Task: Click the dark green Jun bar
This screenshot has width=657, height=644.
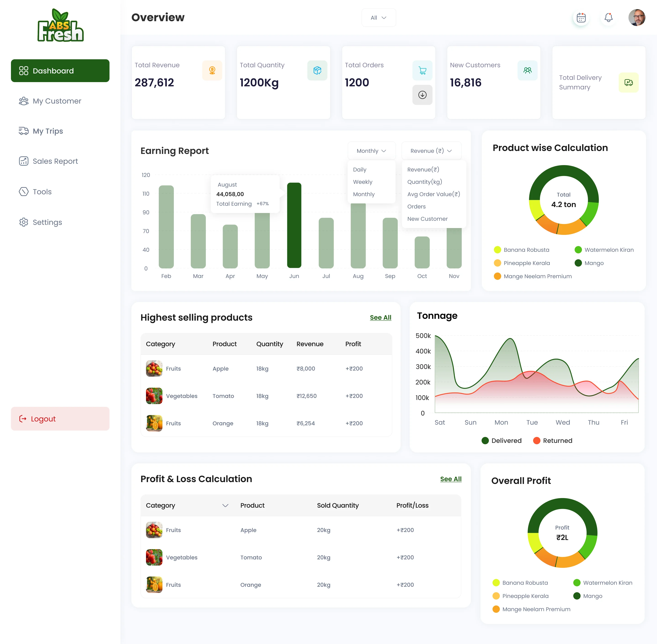Action: 294,225
